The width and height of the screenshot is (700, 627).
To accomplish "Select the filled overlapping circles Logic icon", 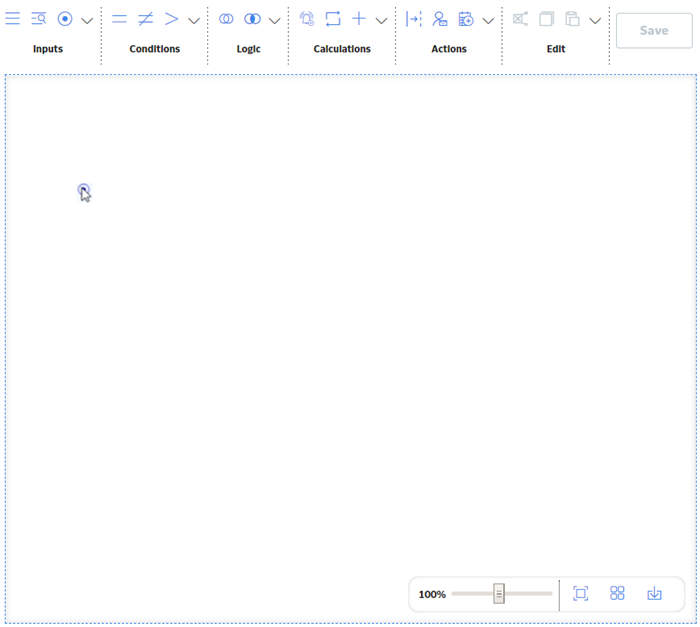I will click(252, 19).
